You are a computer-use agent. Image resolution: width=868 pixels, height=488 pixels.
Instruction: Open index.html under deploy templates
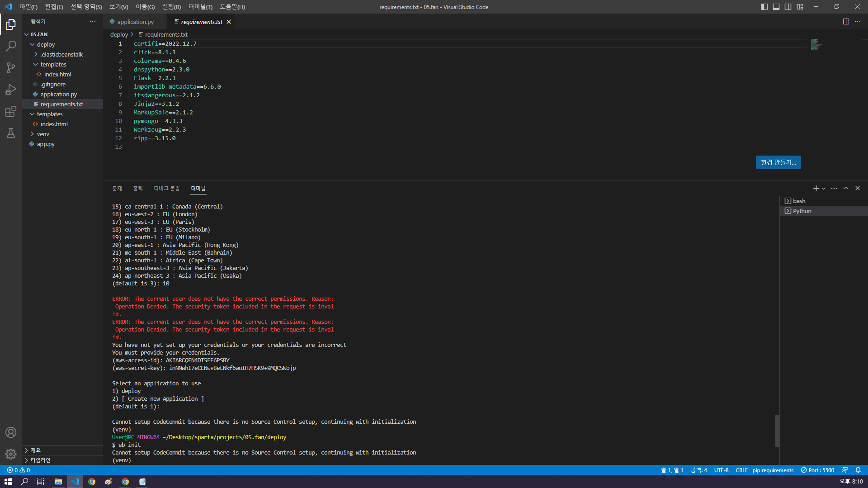pos(62,74)
